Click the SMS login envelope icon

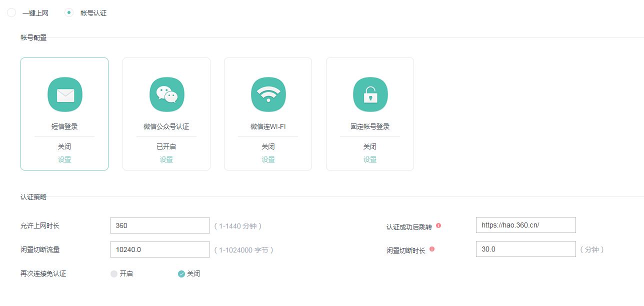[64, 94]
